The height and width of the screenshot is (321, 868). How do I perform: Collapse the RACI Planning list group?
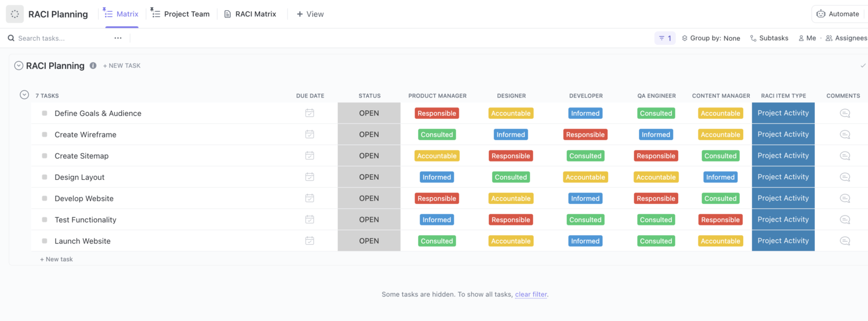click(19, 66)
